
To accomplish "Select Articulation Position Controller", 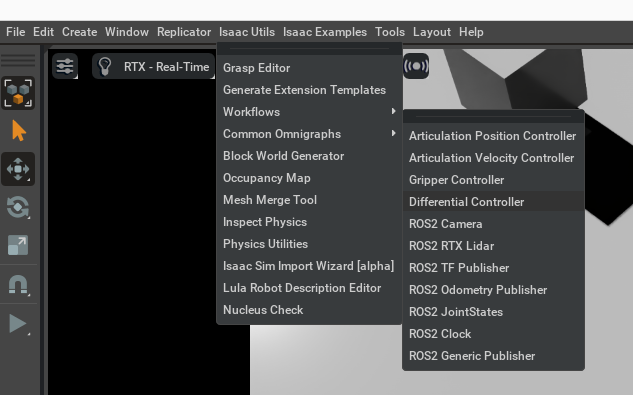I will click(493, 136).
